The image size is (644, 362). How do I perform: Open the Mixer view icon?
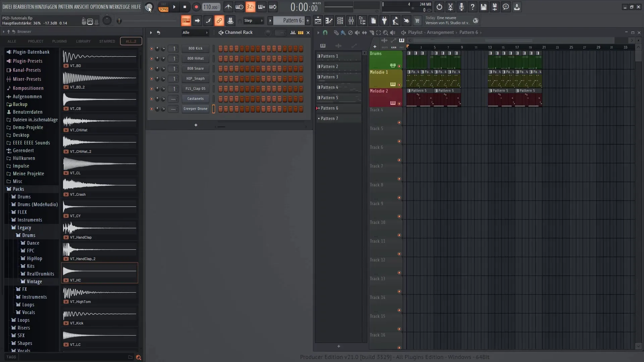pyautogui.click(x=351, y=21)
